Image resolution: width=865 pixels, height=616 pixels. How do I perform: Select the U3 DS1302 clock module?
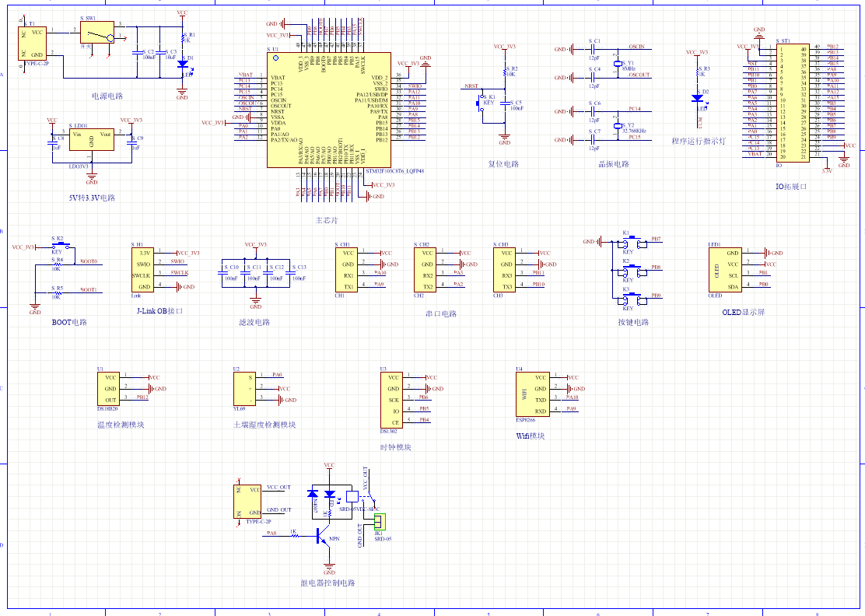[391, 400]
